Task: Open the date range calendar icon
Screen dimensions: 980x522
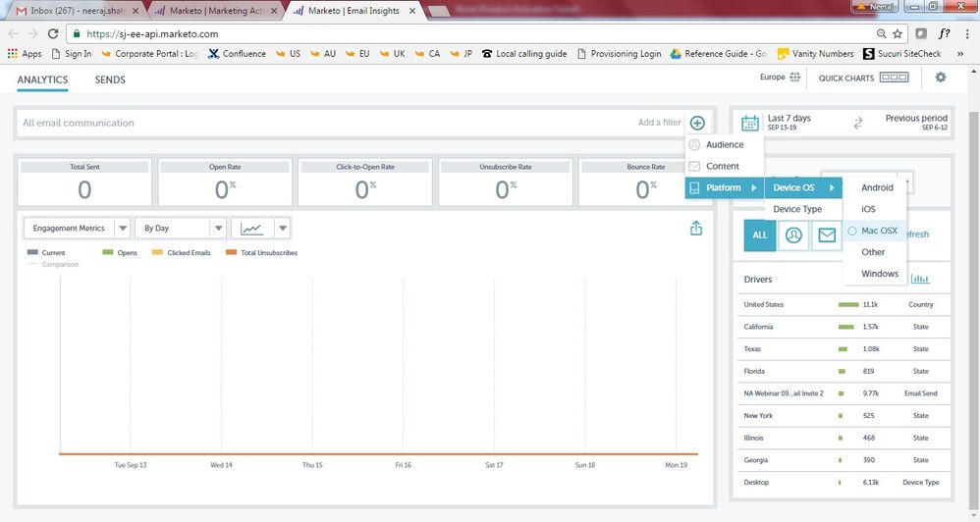Action: click(750, 123)
